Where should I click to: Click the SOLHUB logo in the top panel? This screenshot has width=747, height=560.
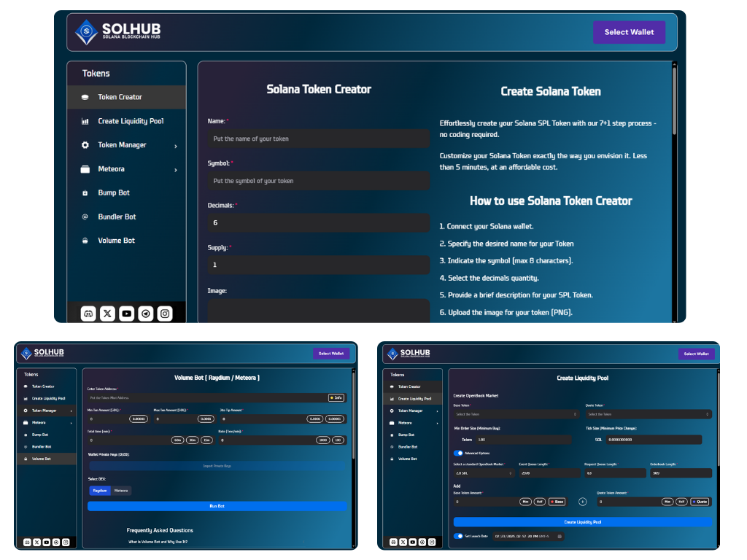[x=117, y=32]
